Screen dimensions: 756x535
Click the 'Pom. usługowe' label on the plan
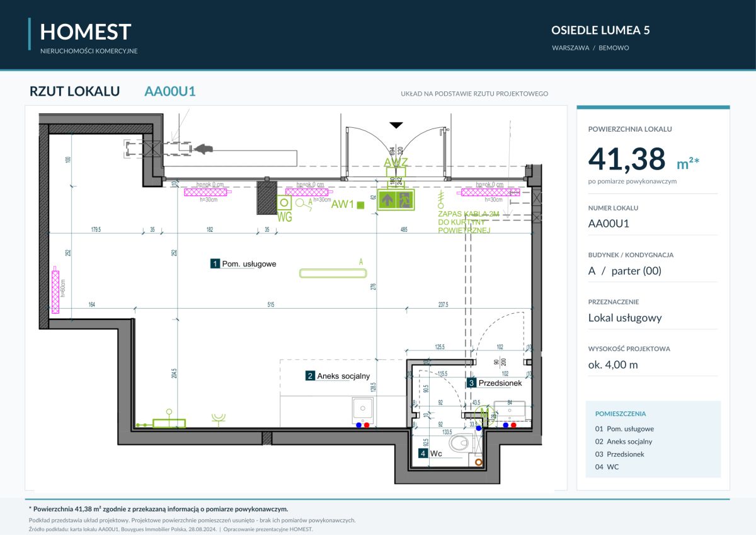click(249, 264)
